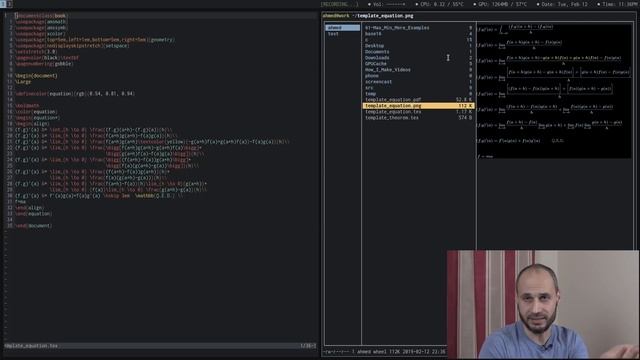Click the \begin{align} line in vim

coord(32,124)
